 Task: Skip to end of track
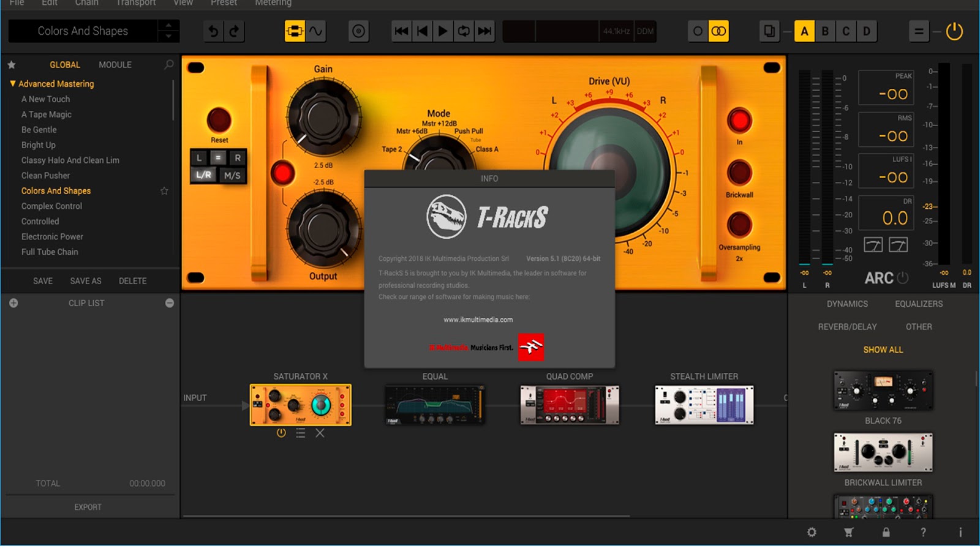pos(484,31)
